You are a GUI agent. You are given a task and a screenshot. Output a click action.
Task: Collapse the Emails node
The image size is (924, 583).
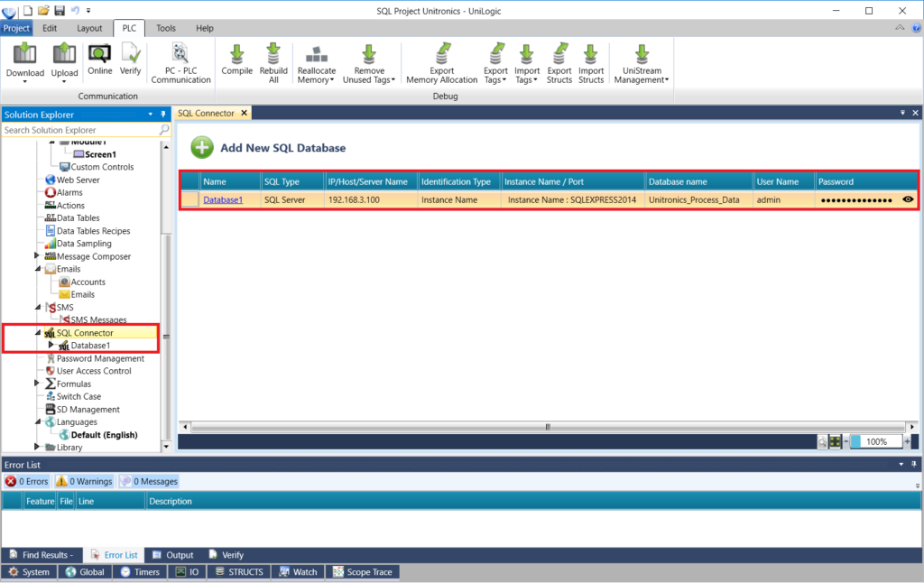click(x=38, y=269)
